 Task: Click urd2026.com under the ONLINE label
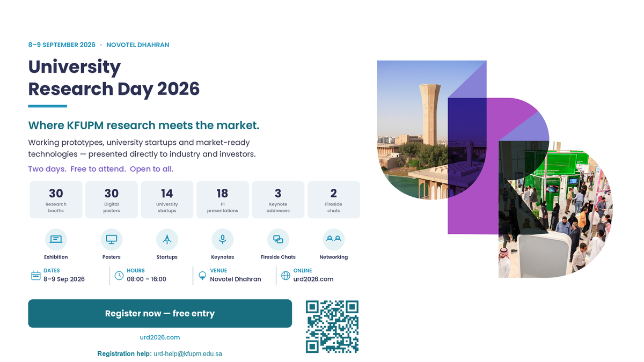[313, 279]
